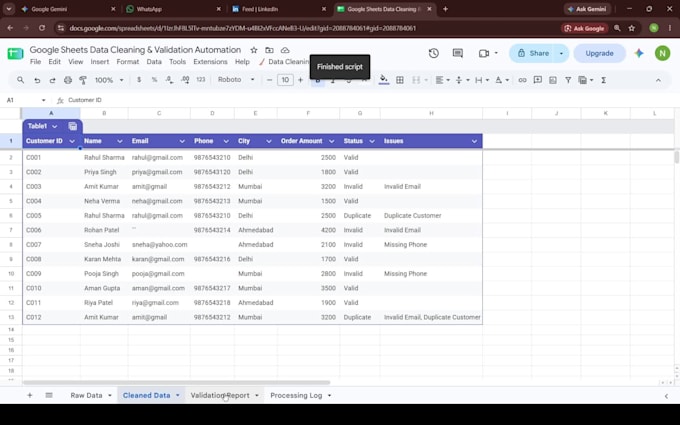Open horizontal align options
The image size is (680, 425).
pyautogui.click(x=442, y=80)
